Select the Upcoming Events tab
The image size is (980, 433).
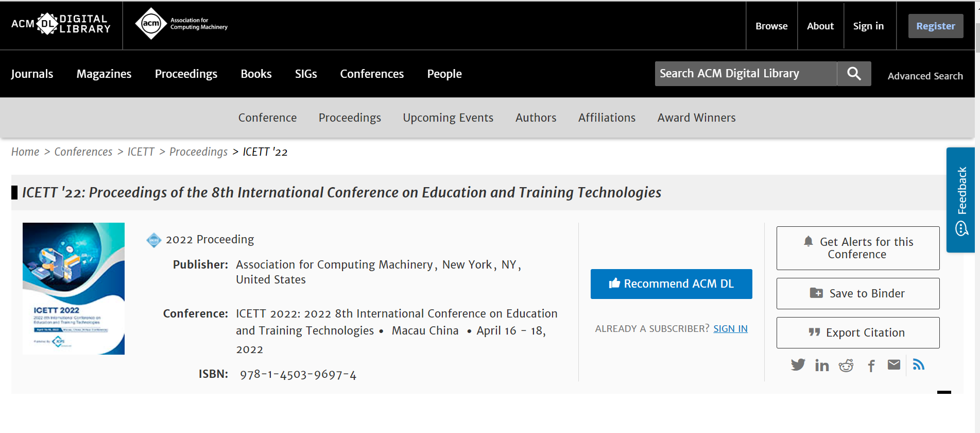(448, 118)
